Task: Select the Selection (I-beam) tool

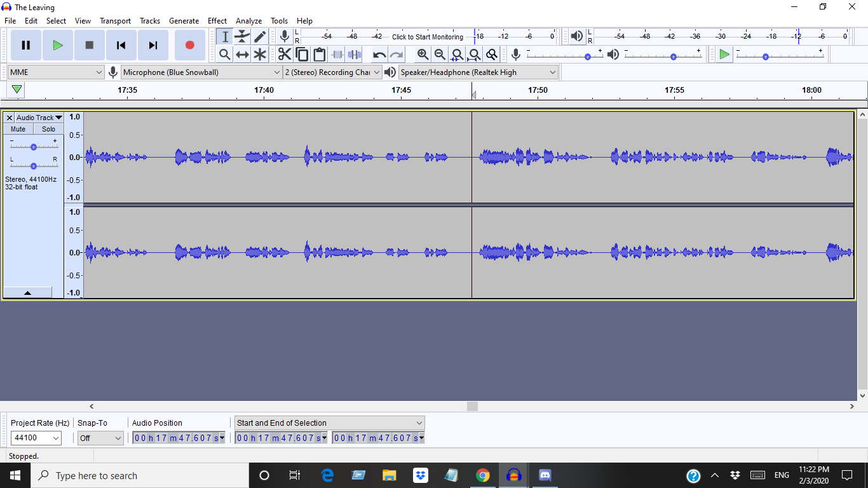Action: point(225,37)
